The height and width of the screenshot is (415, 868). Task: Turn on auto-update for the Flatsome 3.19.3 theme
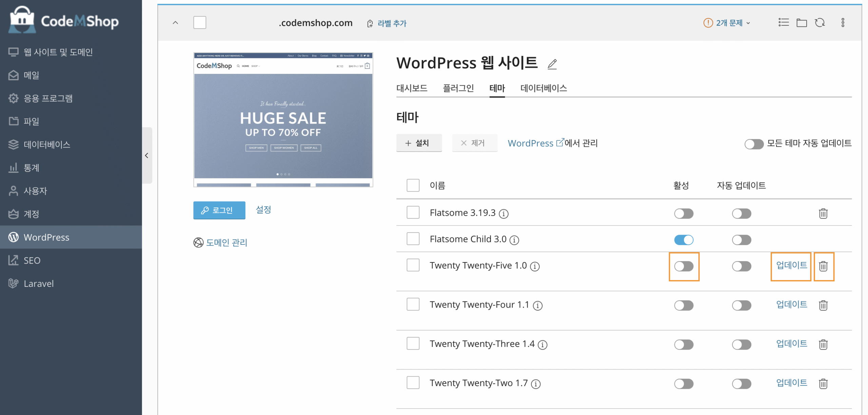741,214
